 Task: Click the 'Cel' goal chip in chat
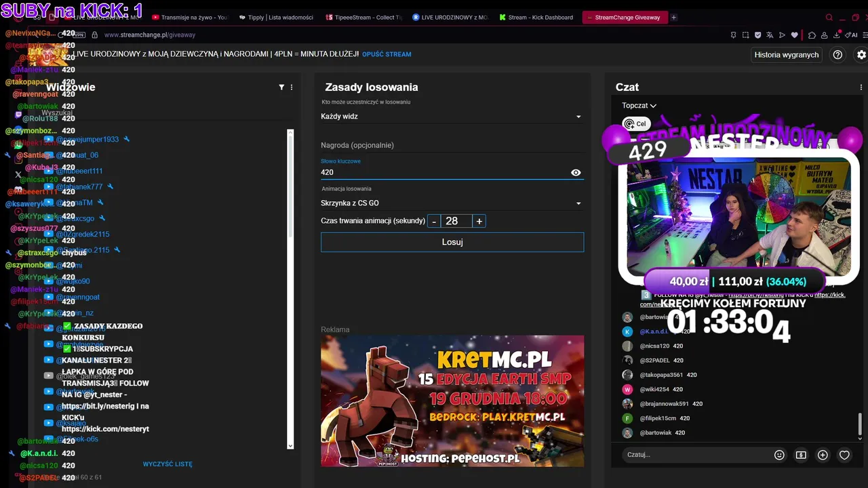[636, 124]
